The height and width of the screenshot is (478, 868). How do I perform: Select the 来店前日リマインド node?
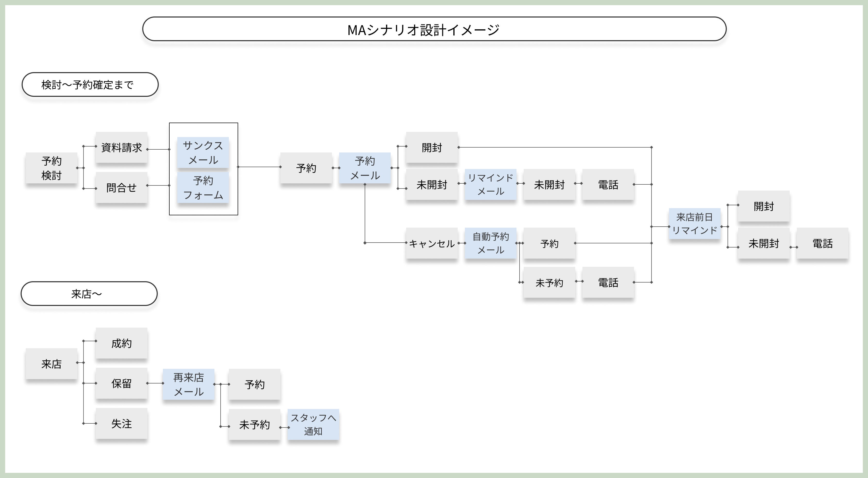pyautogui.click(x=695, y=224)
